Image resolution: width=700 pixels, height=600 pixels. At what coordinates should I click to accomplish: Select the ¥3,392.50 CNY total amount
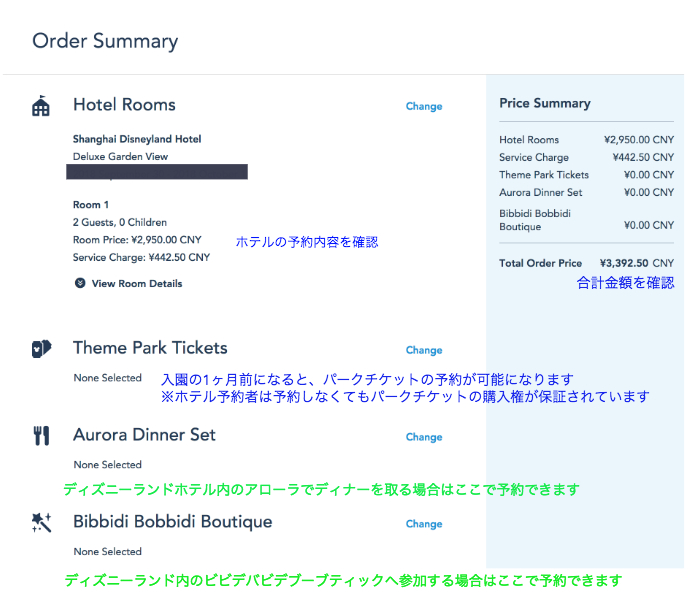pos(637,263)
